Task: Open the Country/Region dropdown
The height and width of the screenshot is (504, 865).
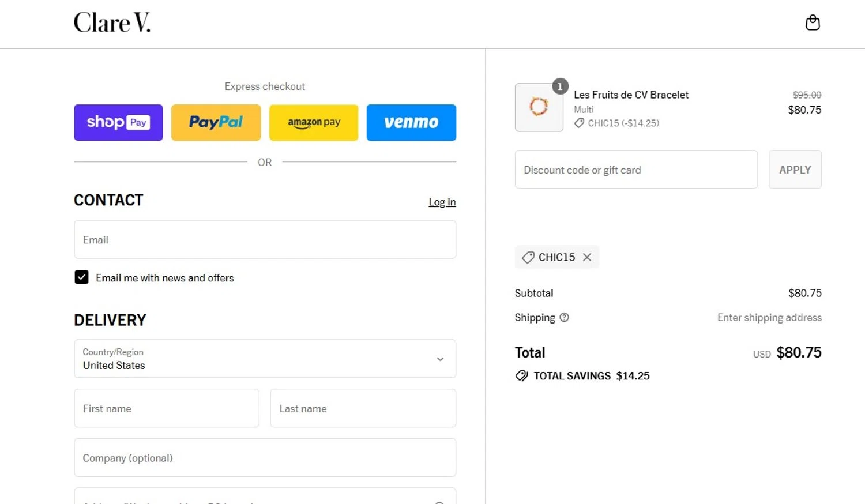Action: tap(265, 359)
